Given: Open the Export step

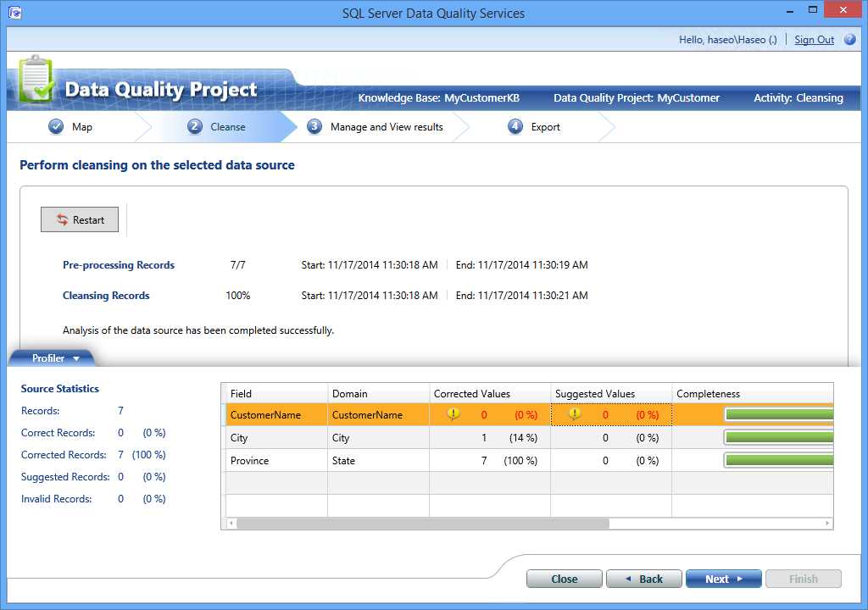Looking at the screenshot, I should (545, 127).
